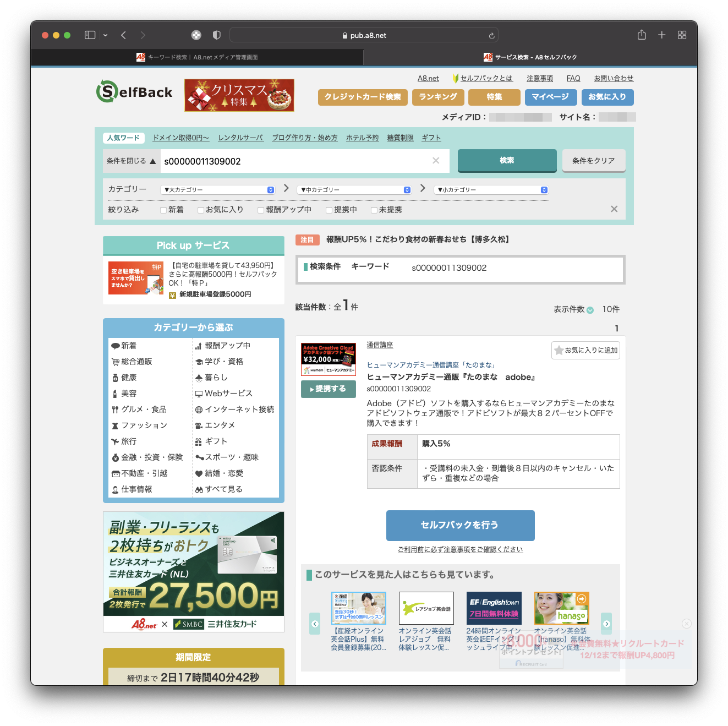Open the 注意事項 link in the header
This screenshot has height=726, width=728.
pyautogui.click(x=540, y=79)
